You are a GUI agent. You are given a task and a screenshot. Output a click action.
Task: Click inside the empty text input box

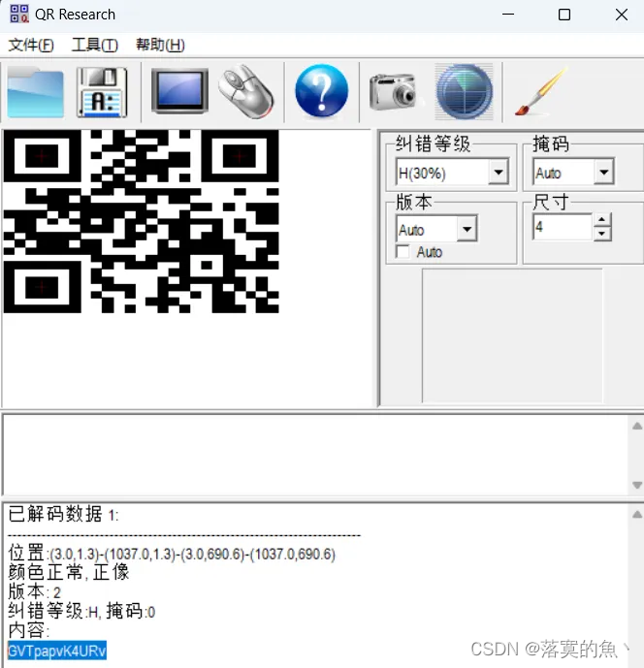click(x=315, y=455)
